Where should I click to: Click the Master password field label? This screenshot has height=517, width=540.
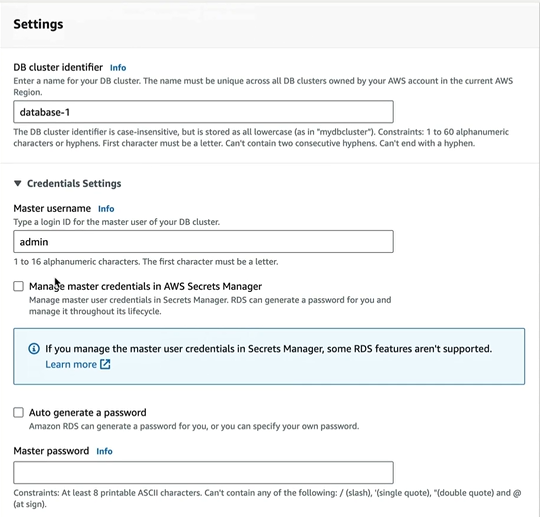[51, 451]
